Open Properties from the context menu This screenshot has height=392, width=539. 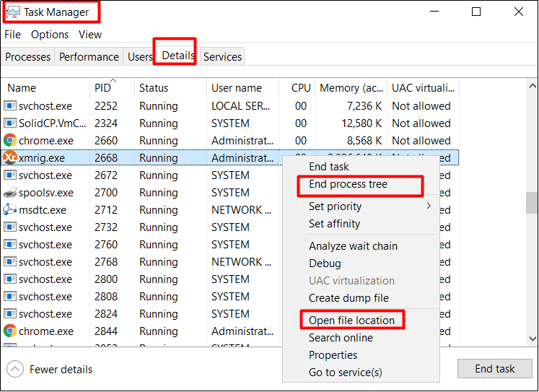tap(333, 355)
